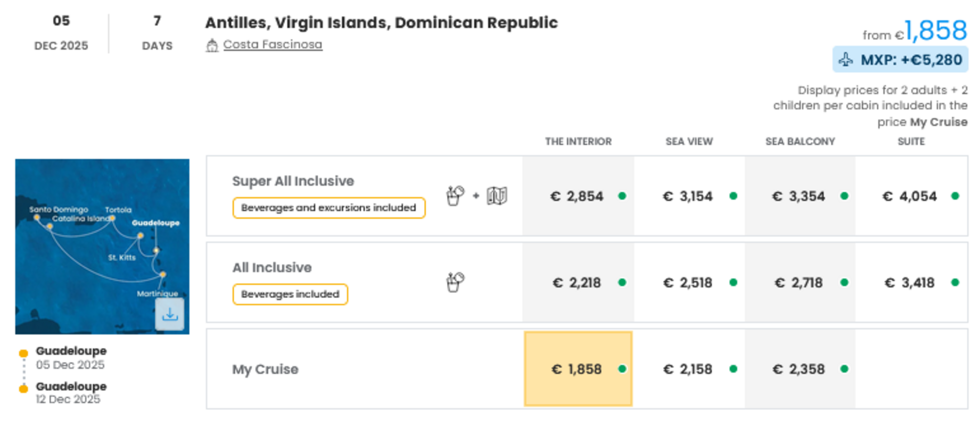980x426 pixels.
Task: Choose Super All Inclusive Suite €4,054
Action: [911, 196]
